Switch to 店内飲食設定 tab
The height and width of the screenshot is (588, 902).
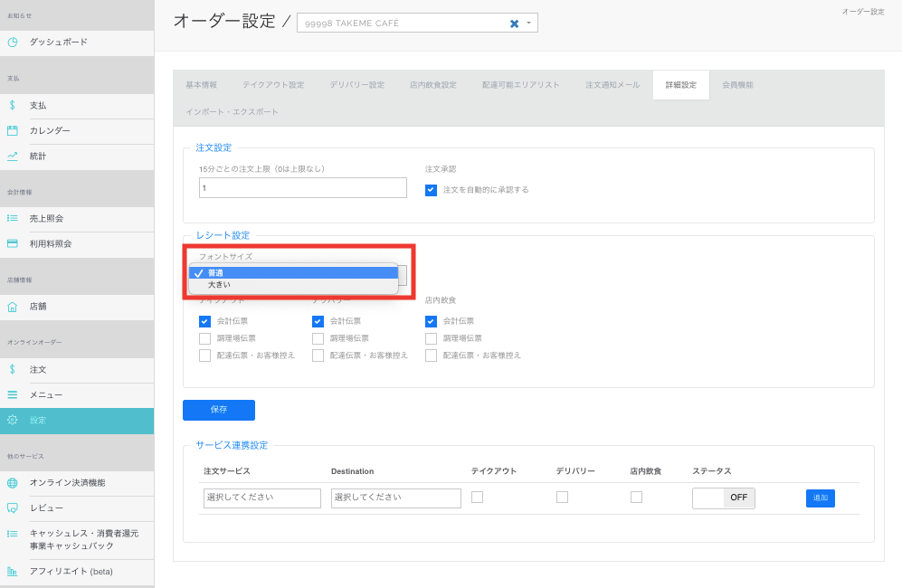click(433, 85)
